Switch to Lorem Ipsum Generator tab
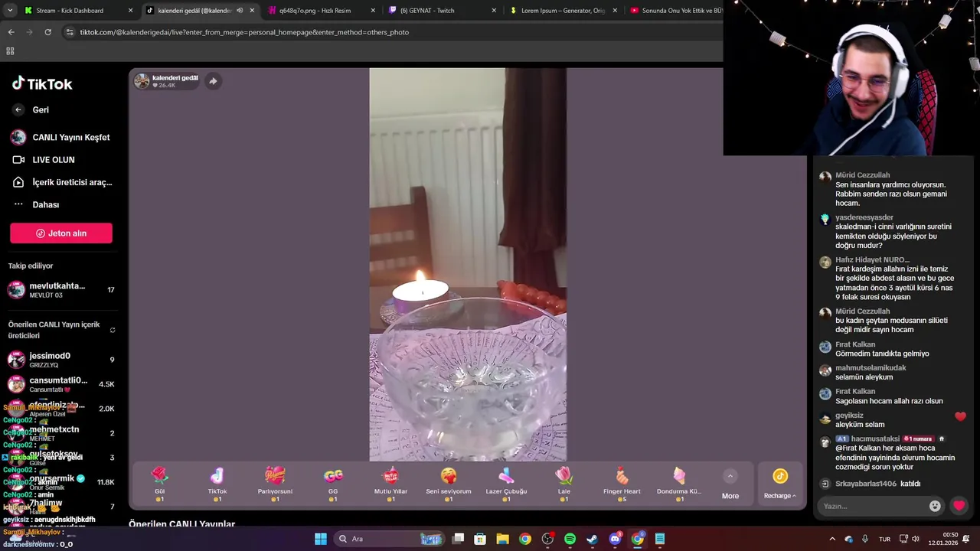The image size is (980, 551). pos(563,11)
